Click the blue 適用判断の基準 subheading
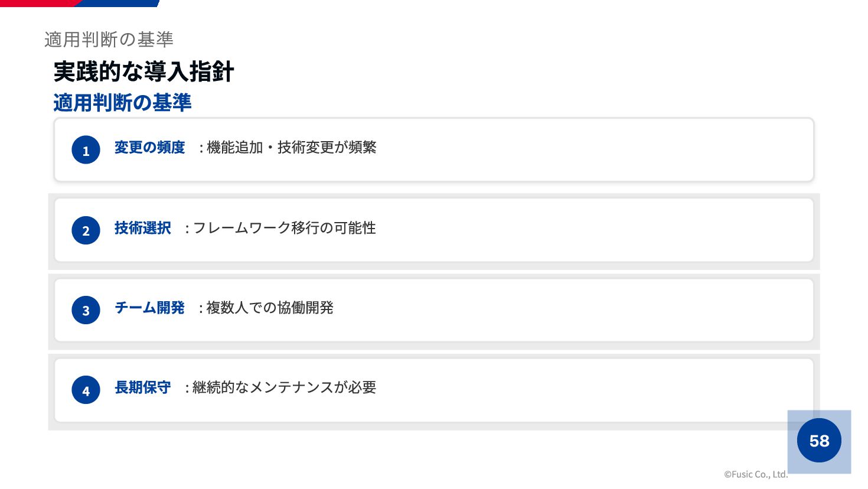 [x=122, y=103]
